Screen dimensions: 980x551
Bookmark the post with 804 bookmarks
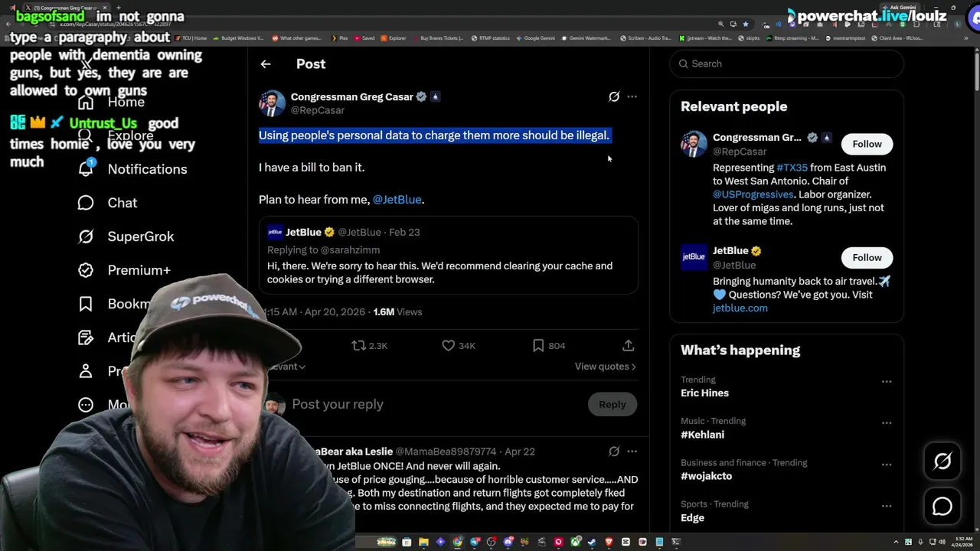[548, 346]
